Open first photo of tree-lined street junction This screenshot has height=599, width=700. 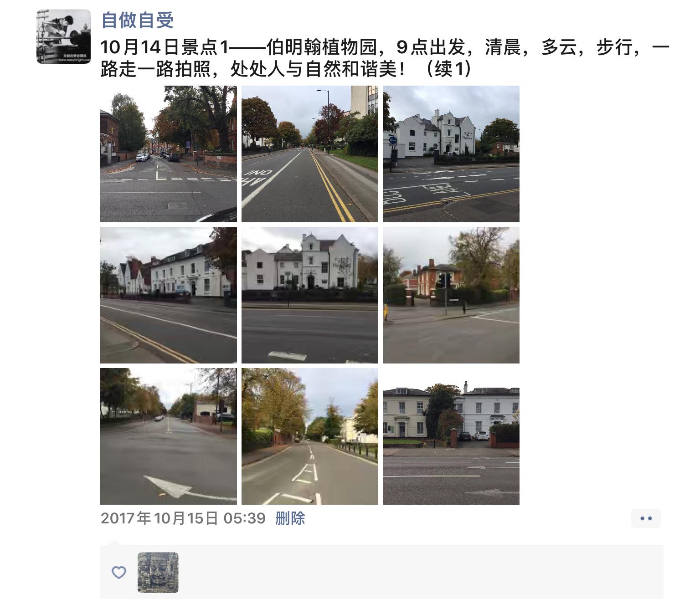(169, 154)
